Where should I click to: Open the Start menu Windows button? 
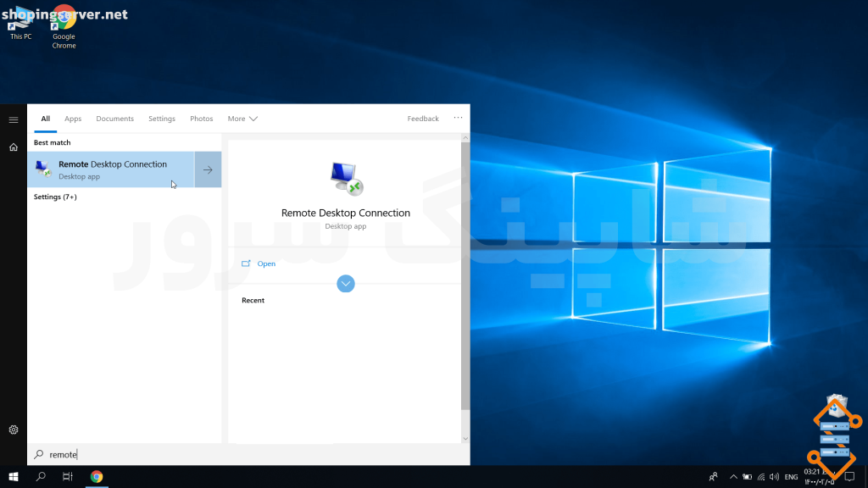tap(14, 476)
